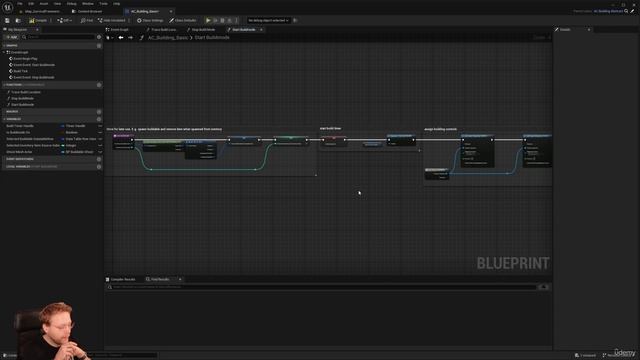Focus the Find Results search field
The width and height of the screenshot is (640, 360).
pos(322,287)
